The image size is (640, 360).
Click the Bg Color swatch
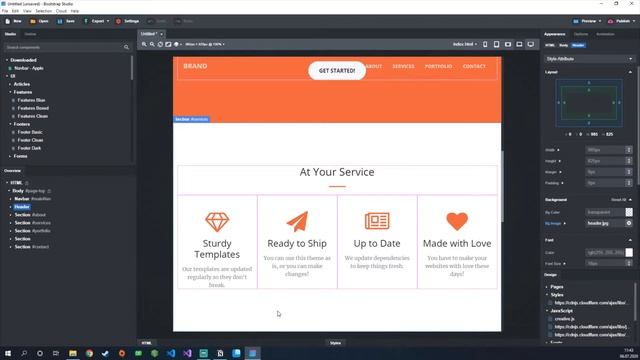coord(629,212)
